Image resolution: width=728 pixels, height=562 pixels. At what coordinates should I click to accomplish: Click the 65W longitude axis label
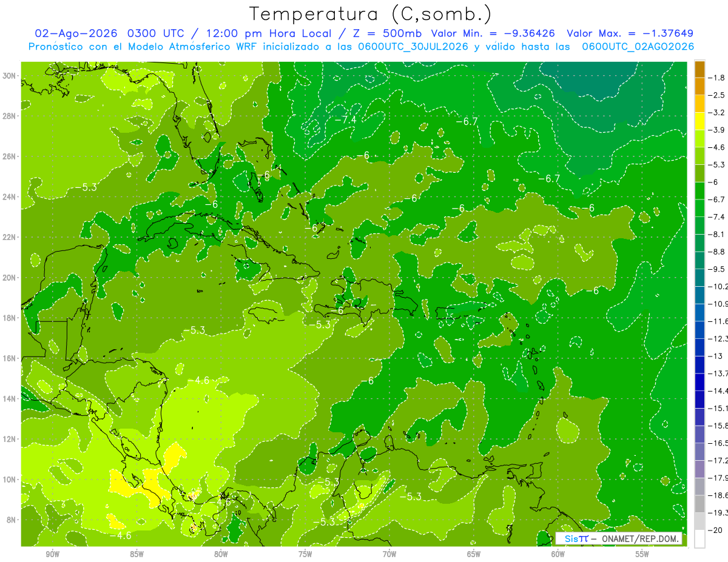tap(474, 554)
